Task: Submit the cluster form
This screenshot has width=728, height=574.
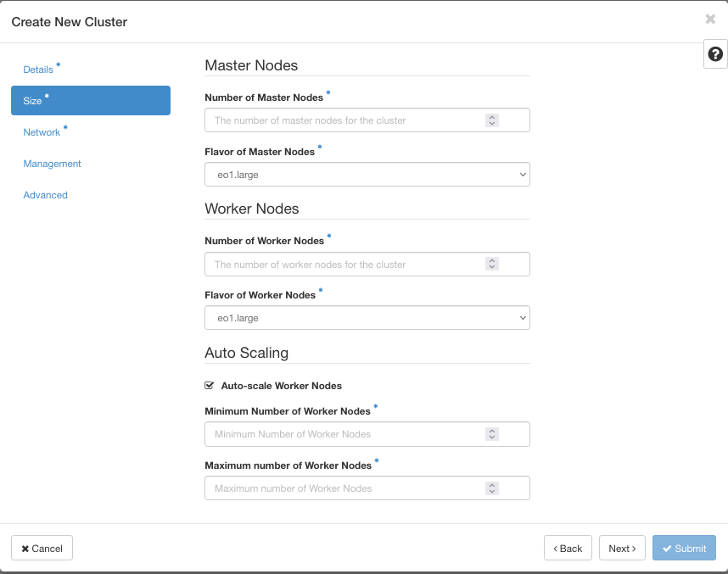Action: click(x=684, y=549)
